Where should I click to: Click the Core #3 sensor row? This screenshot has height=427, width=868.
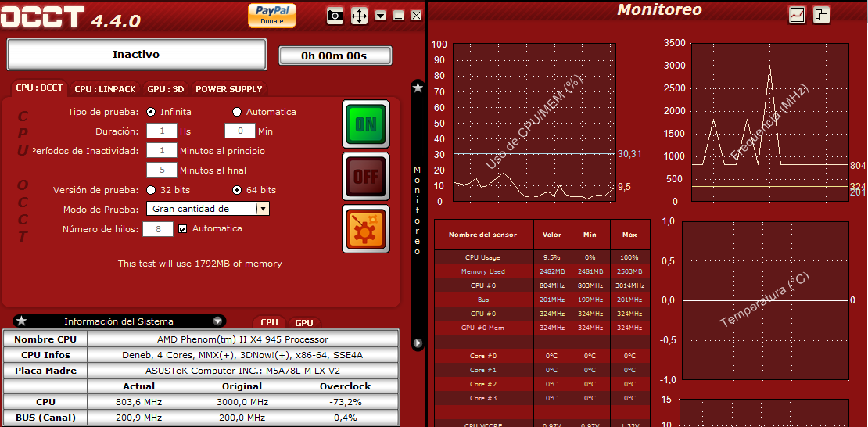coord(543,398)
